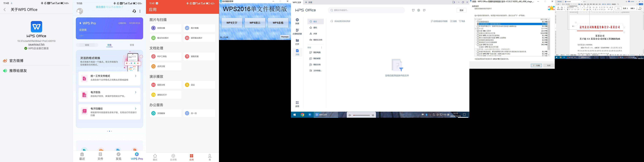Toggle 禁用程序主页中的搜索框 checkbox
Image resolution: width=644 pixels, height=162 pixels.
(x=478, y=42)
